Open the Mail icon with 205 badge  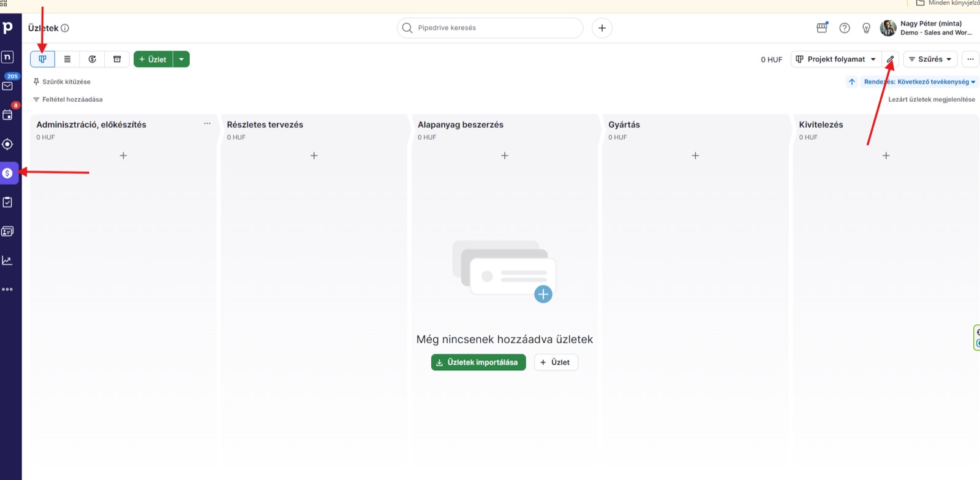[x=8, y=86]
